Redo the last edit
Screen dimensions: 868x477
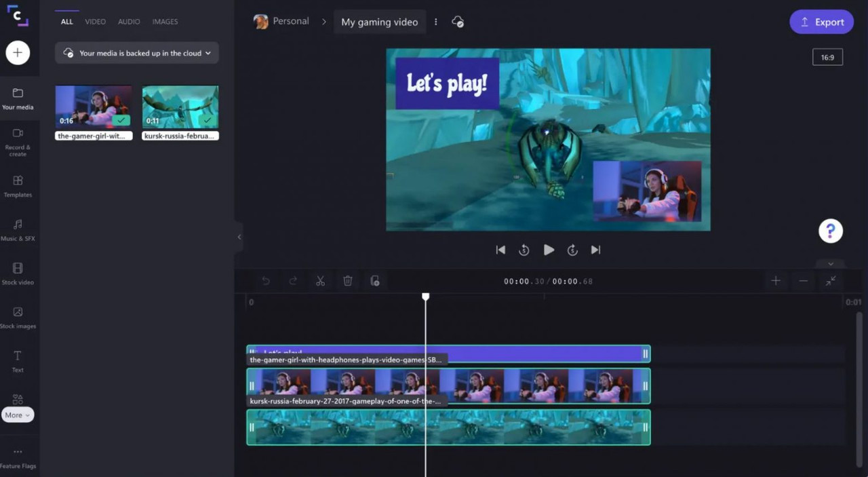click(x=293, y=281)
